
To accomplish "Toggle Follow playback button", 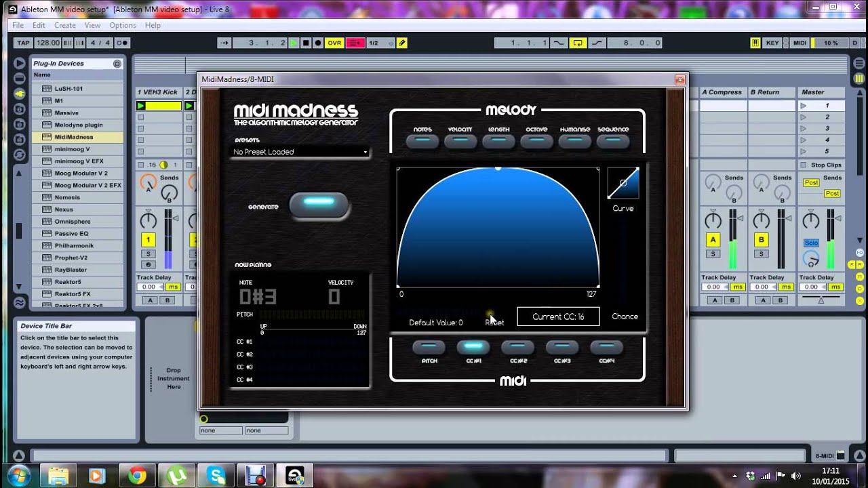I will pos(224,43).
